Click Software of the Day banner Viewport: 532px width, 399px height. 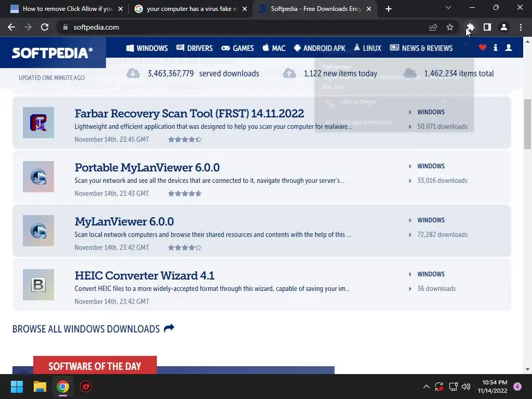(x=95, y=366)
